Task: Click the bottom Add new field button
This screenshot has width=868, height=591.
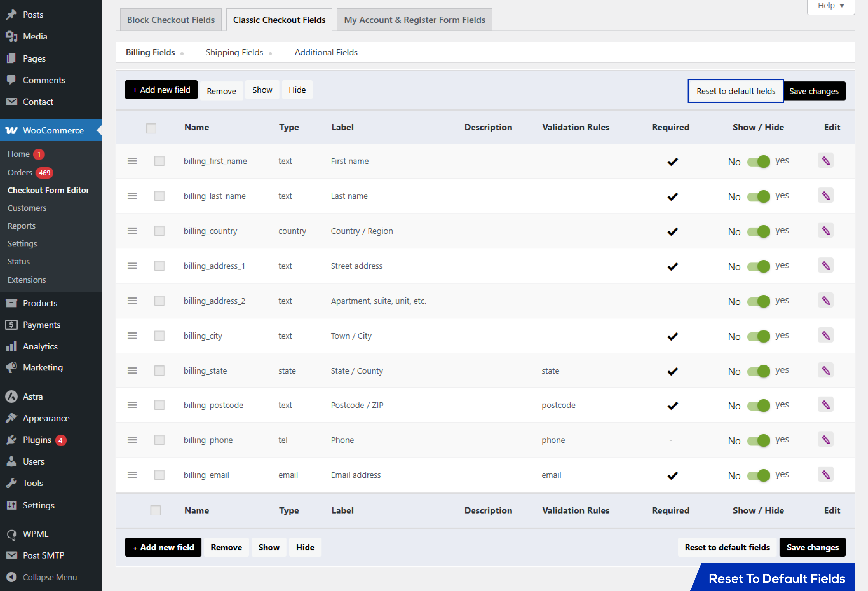Action: 163,547
